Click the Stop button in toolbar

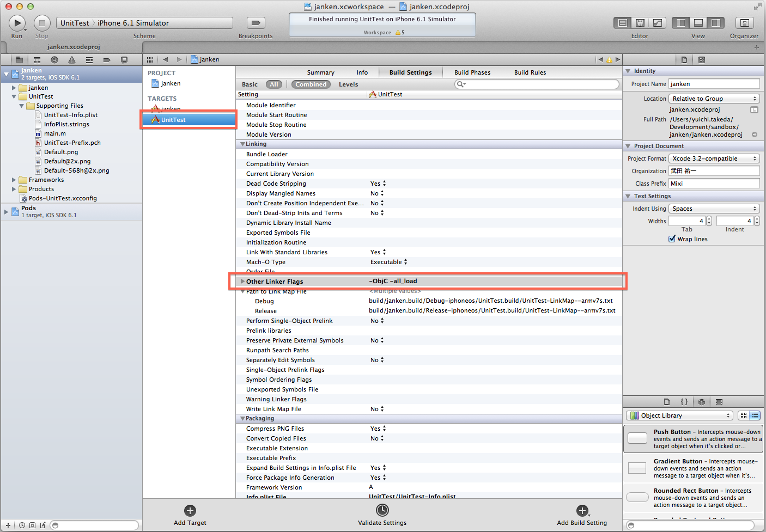pos(42,23)
